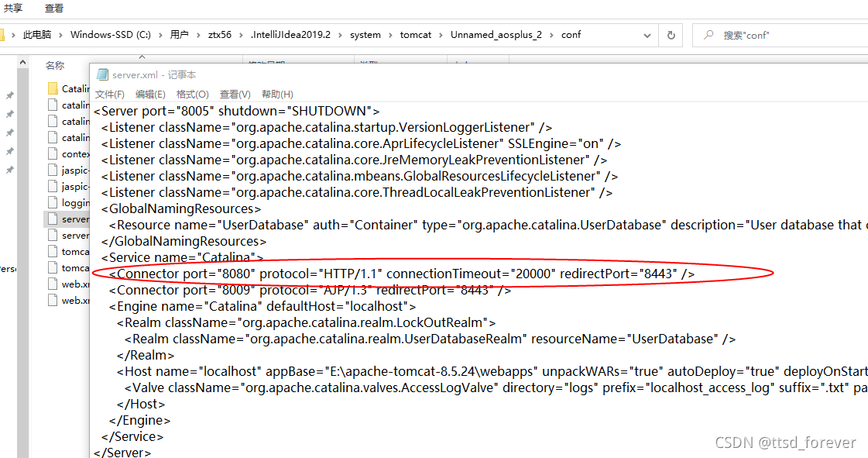Viewport: 868px width, 458px height.
Task: Click the closing </Realm> line
Action: tap(146, 355)
